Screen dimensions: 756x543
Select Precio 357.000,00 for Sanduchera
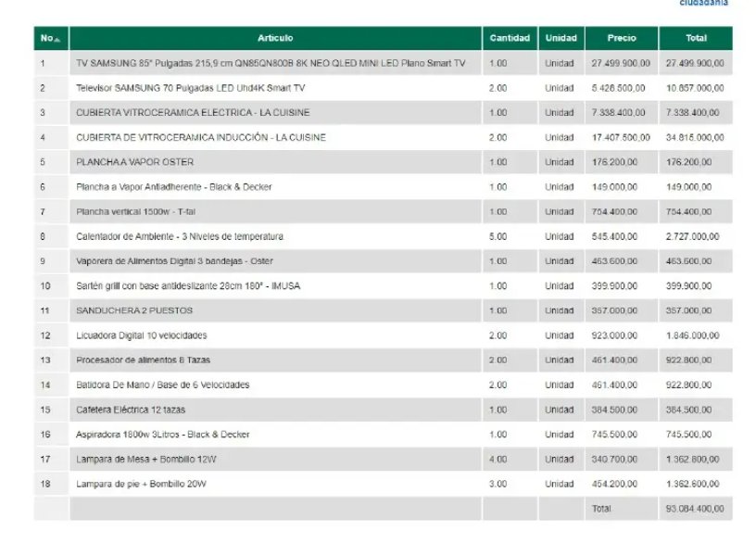614,310
